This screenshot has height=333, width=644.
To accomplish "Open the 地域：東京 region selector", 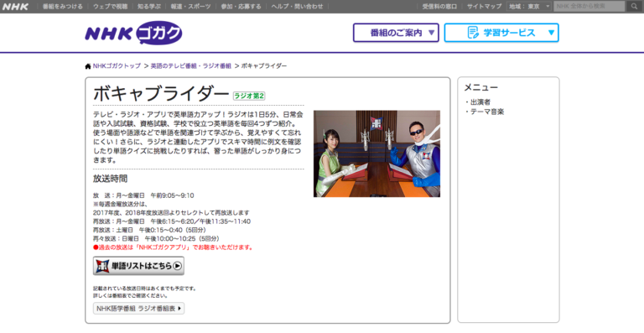I will [529, 6].
